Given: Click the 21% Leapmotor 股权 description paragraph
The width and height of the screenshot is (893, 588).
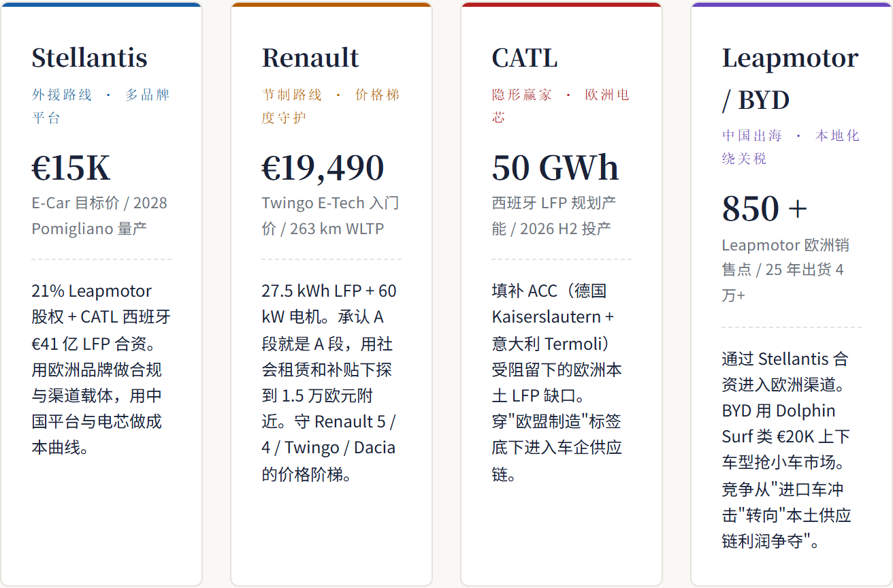Looking at the screenshot, I should [x=101, y=370].
